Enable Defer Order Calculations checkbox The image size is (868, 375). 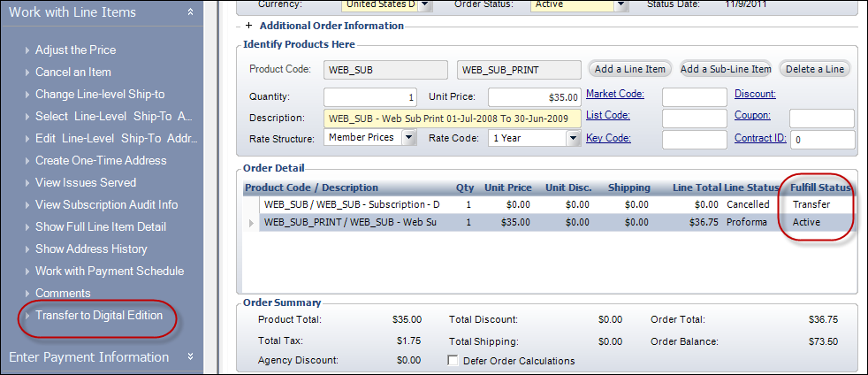click(x=453, y=361)
